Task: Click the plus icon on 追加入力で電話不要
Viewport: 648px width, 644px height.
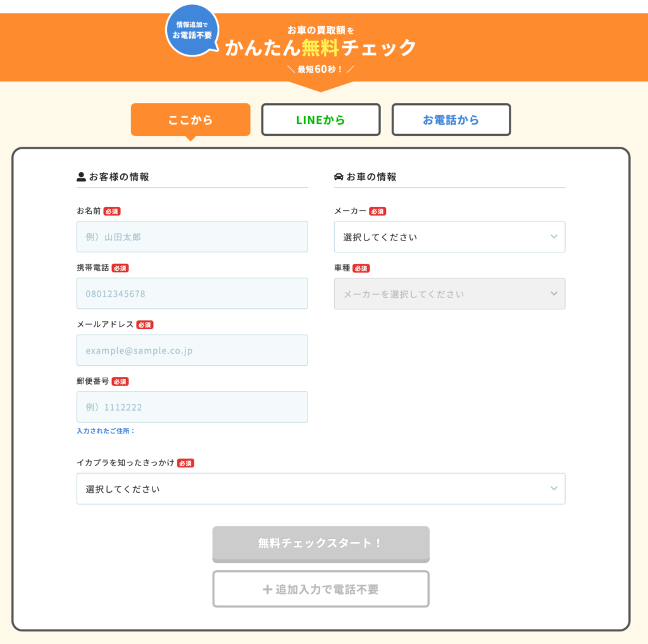Action: [x=267, y=590]
